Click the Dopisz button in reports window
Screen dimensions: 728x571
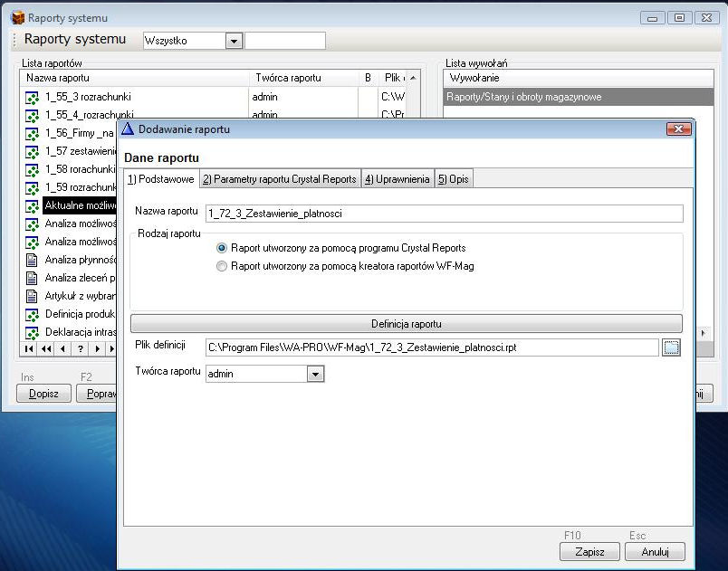tap(43, 394)
